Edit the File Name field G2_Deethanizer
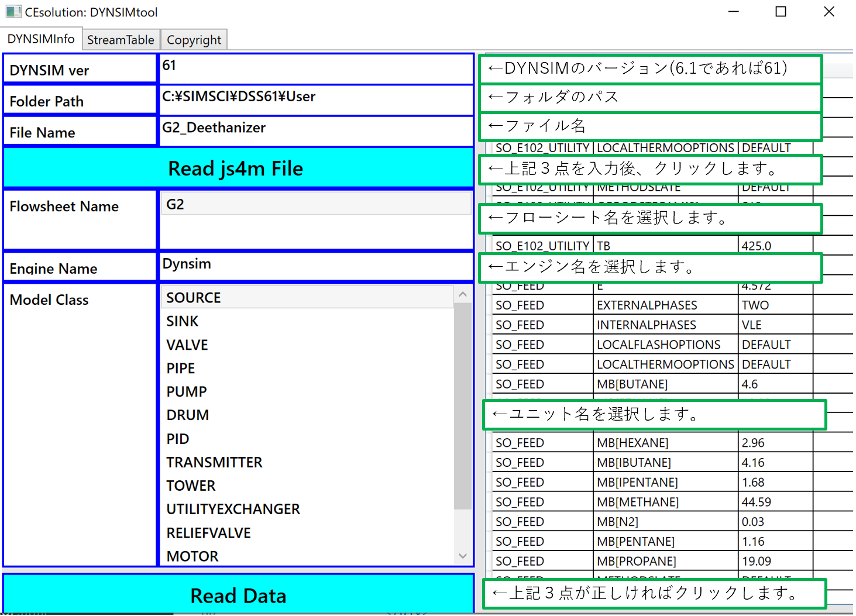This screenshot has width=856, height=616. coord(316,130)
